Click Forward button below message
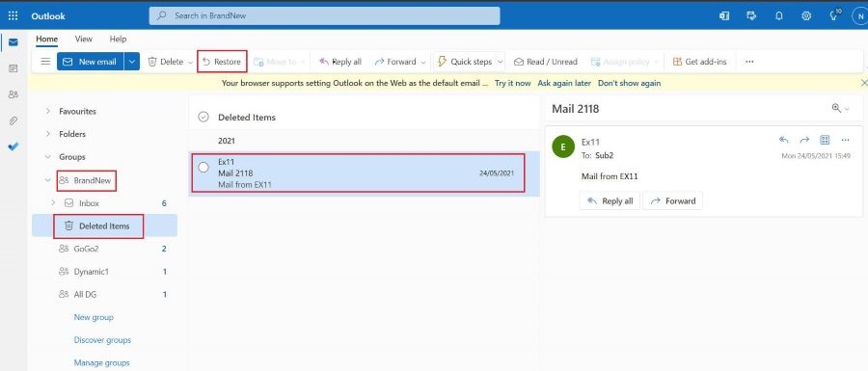Viewport: 868px width, 371px height. click(x=673, y=201)
